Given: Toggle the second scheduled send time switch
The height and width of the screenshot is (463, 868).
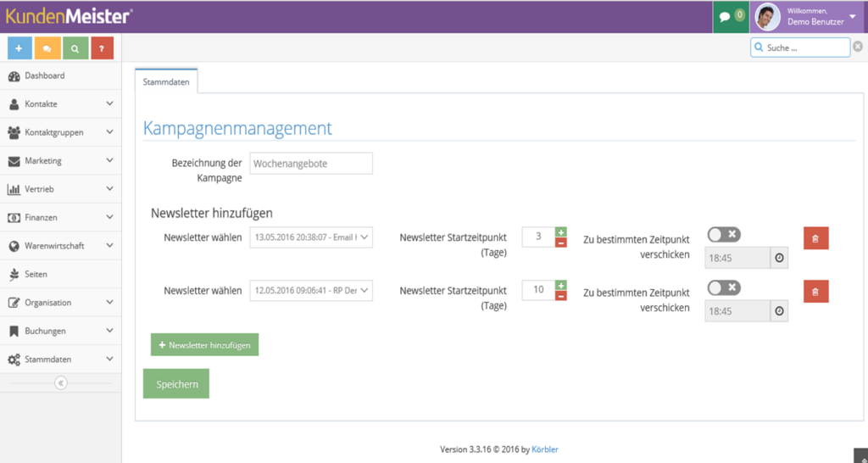Looking at the screenshot, I should click(724, 288).
